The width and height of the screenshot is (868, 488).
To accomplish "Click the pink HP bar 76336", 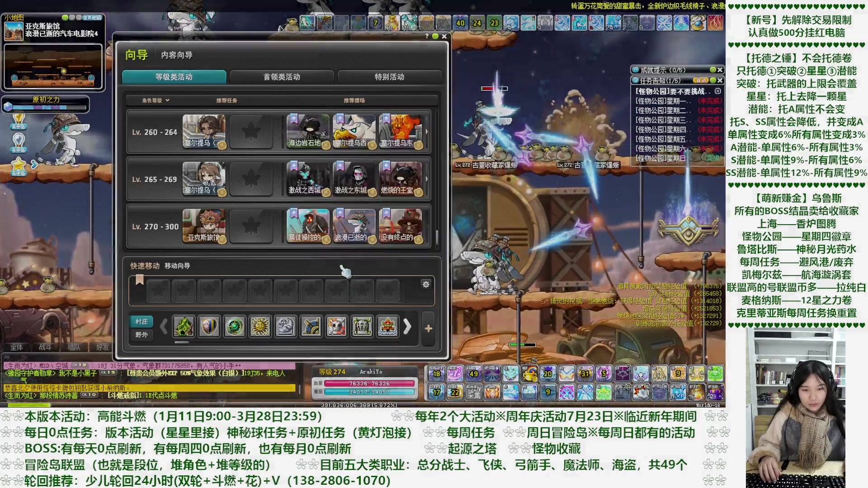I will [x=369, y=383].
